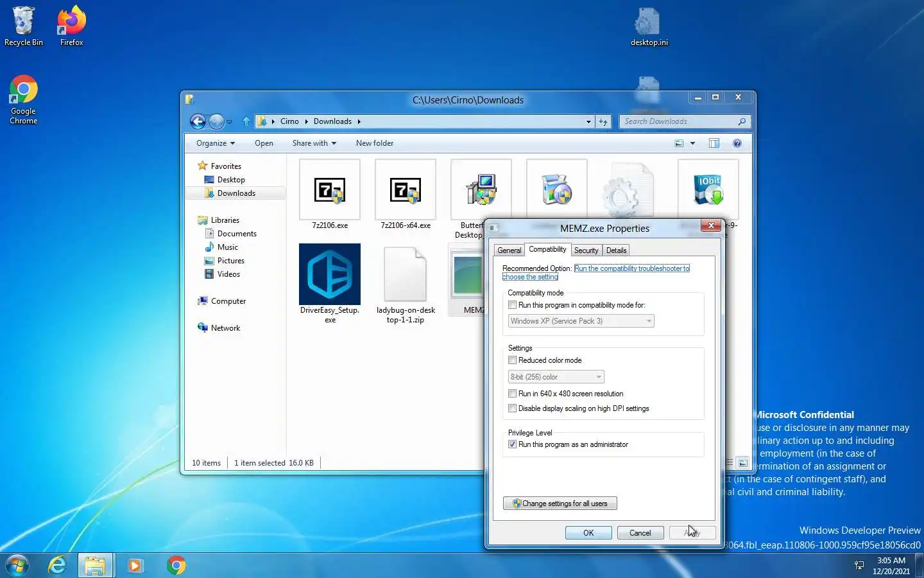Open Documents library in sidebar

point(237,234)
